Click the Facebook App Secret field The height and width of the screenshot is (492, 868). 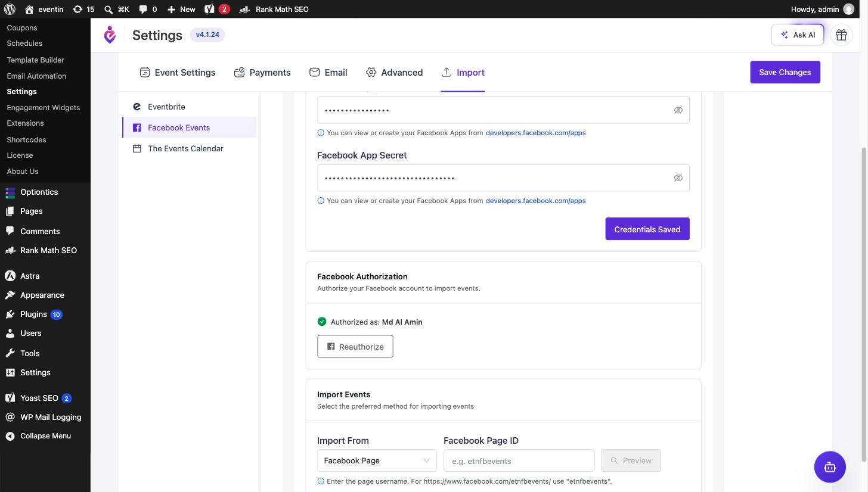[503, 178]
